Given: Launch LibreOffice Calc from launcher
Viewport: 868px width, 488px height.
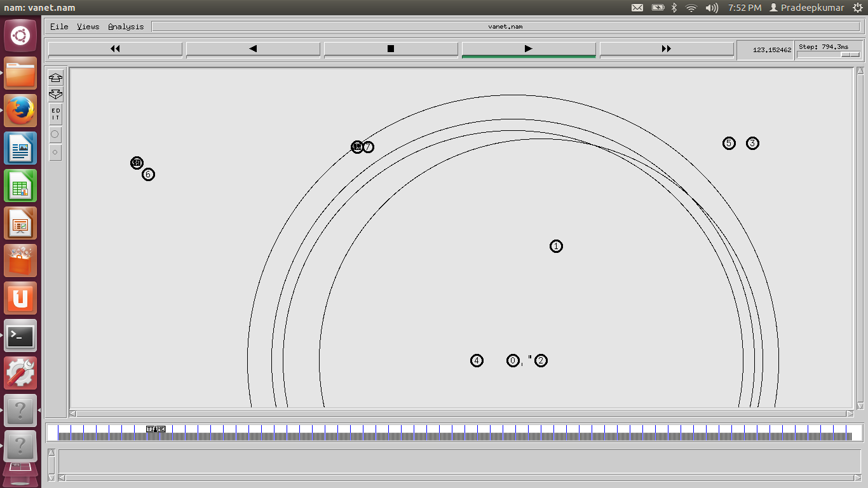Looking at the screenshot, I should pyautogui.click(x=20, y=186).
